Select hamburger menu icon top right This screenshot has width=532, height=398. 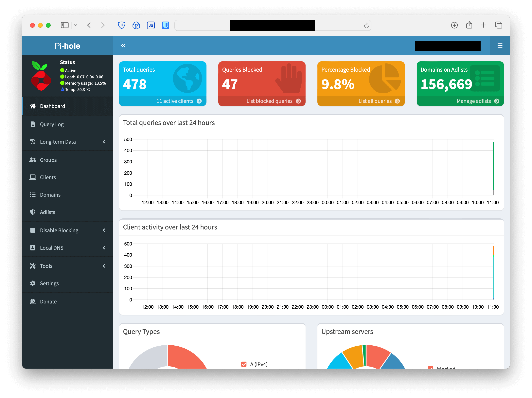(x=500, y=45)
